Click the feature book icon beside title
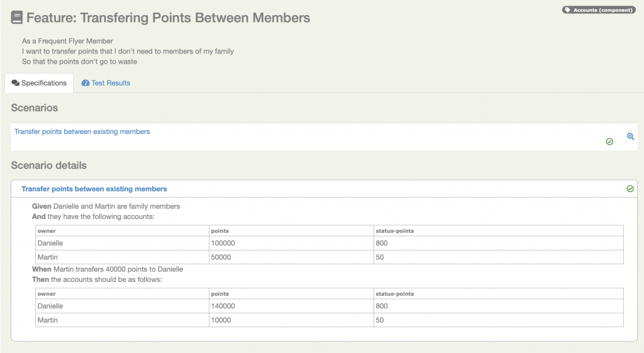 17,18
